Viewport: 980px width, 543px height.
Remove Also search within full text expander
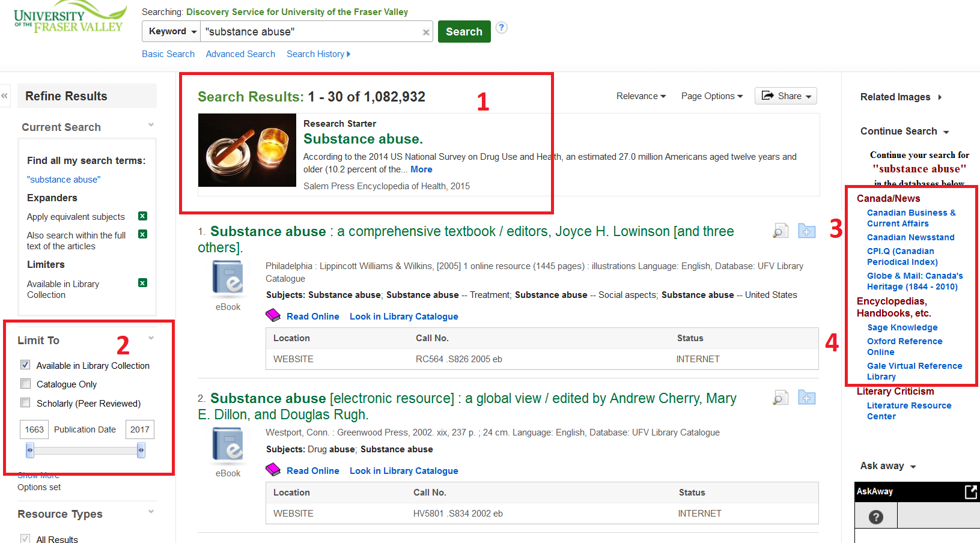(142, 234)
